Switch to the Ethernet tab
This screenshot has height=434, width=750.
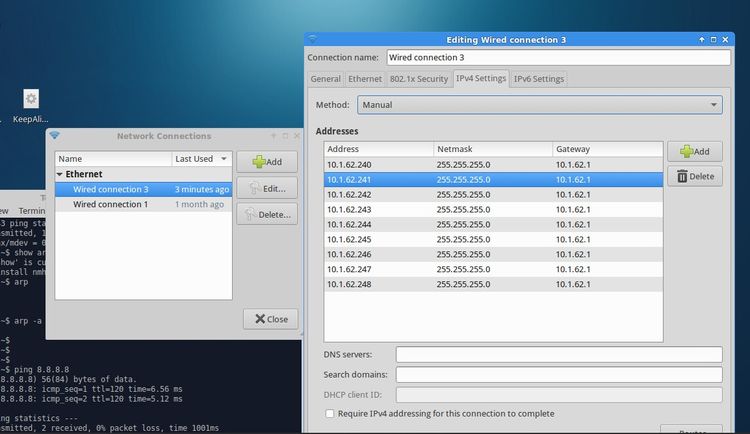[365, 79]
